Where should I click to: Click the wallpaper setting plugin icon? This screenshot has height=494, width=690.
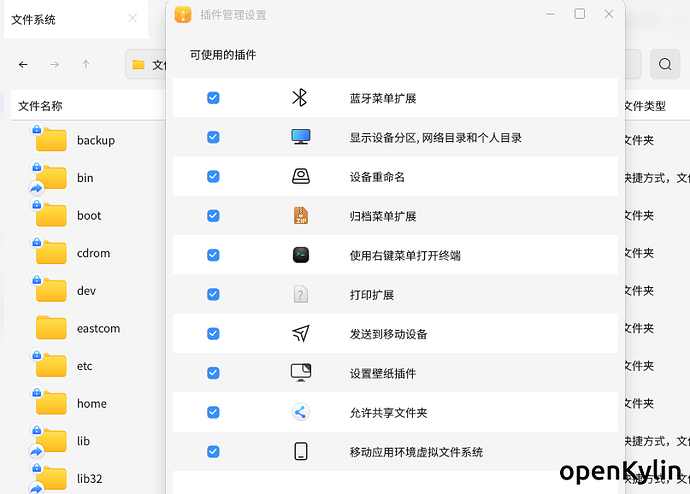[x=301, y=373]
